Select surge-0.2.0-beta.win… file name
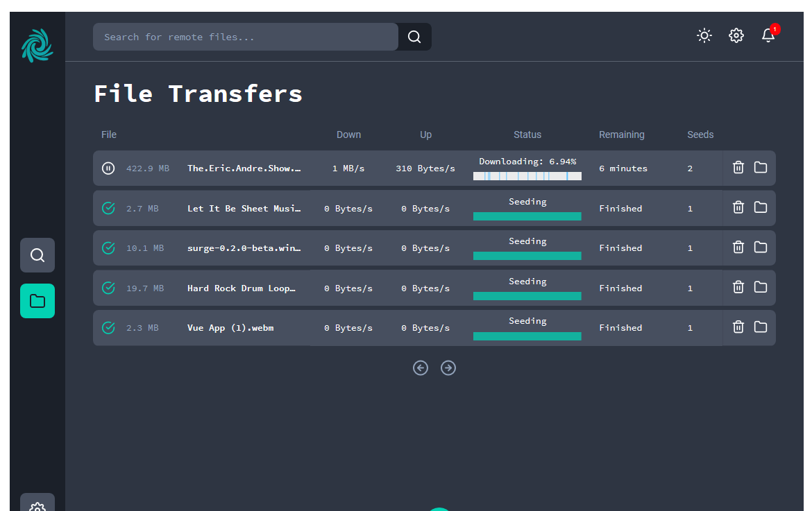This screenshot has height=511, width=812. coord(244,248)
